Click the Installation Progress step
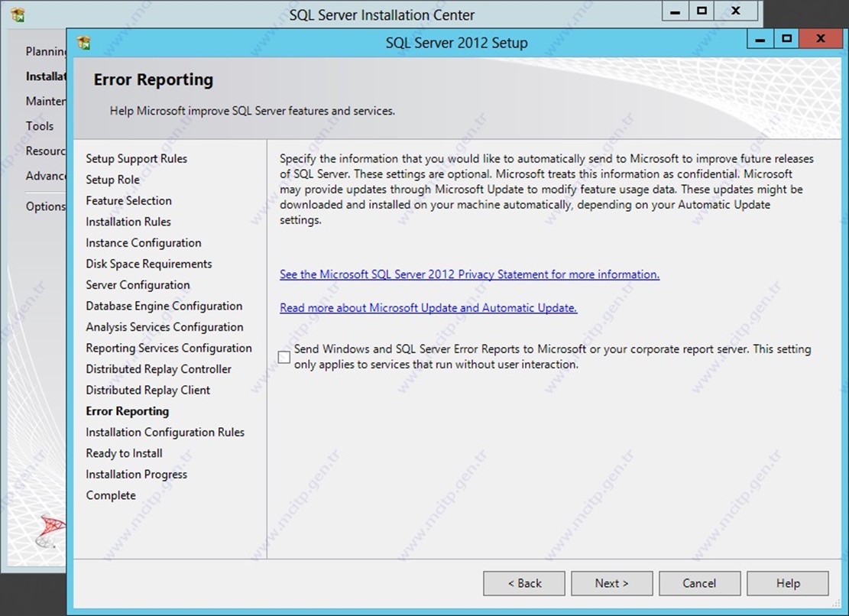849x616 pixels. point(137,475)
